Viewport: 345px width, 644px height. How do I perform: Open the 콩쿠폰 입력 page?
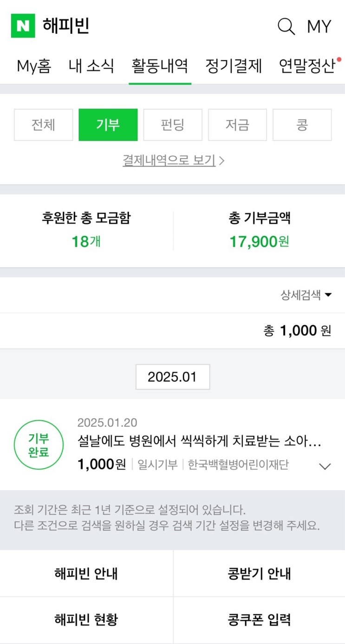coord(259,620)
